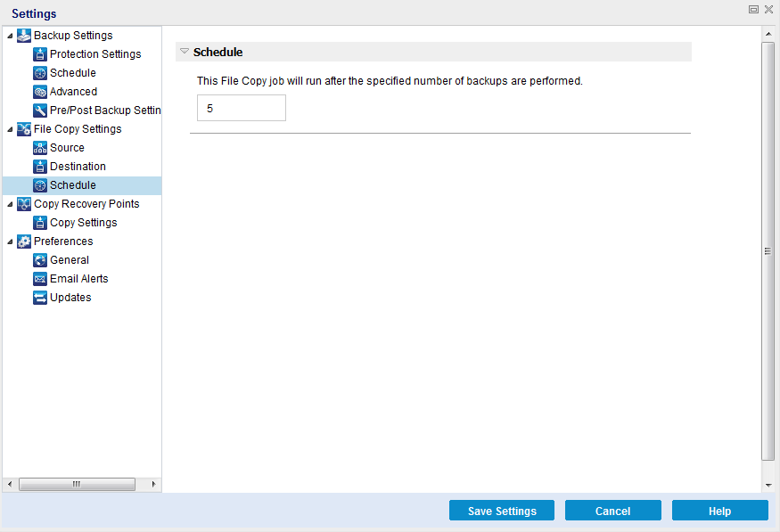Click the Email Alerts icon

point(39,278)
